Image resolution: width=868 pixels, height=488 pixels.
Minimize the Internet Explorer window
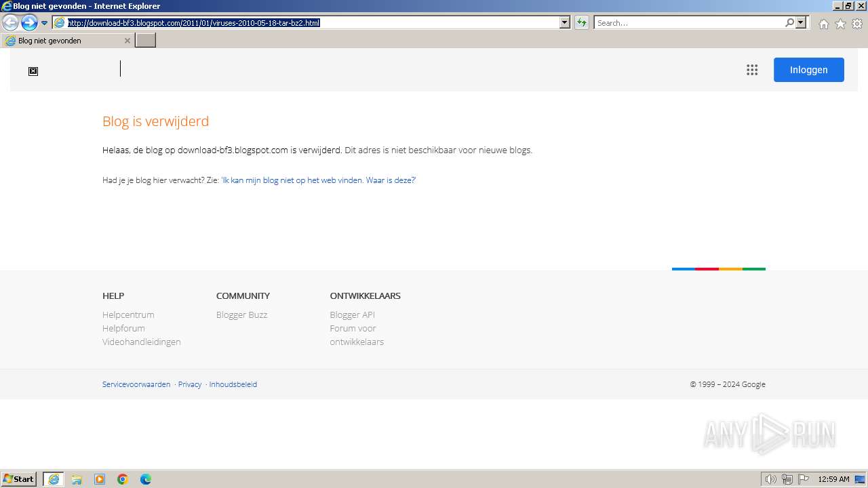coord(837,6)
